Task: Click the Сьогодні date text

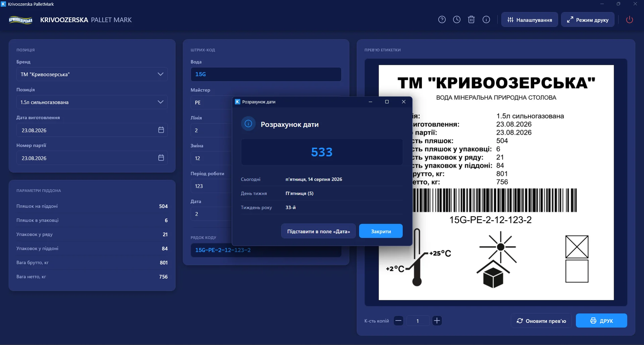Action: [x=314, y=179]
